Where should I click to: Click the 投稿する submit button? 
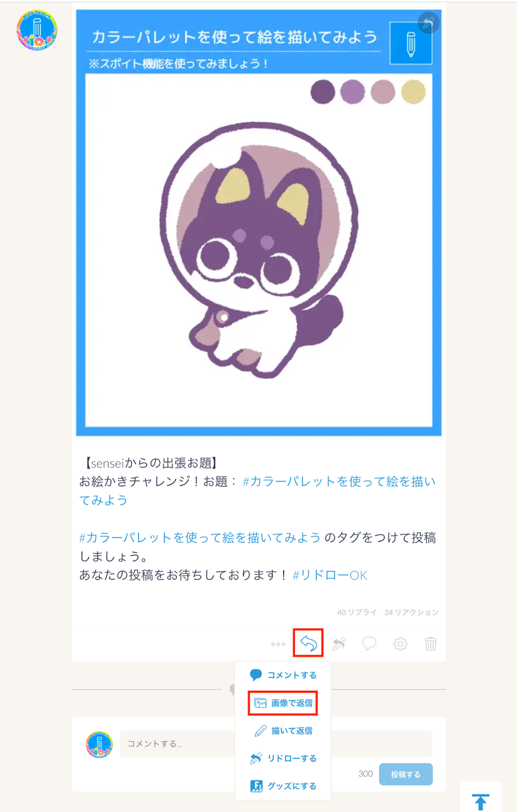406,774
